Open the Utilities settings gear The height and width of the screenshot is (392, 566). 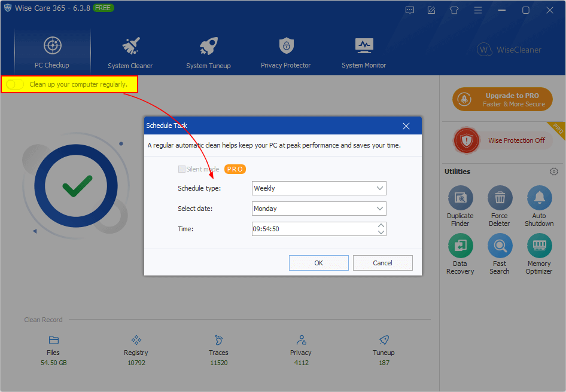point(553,171)
